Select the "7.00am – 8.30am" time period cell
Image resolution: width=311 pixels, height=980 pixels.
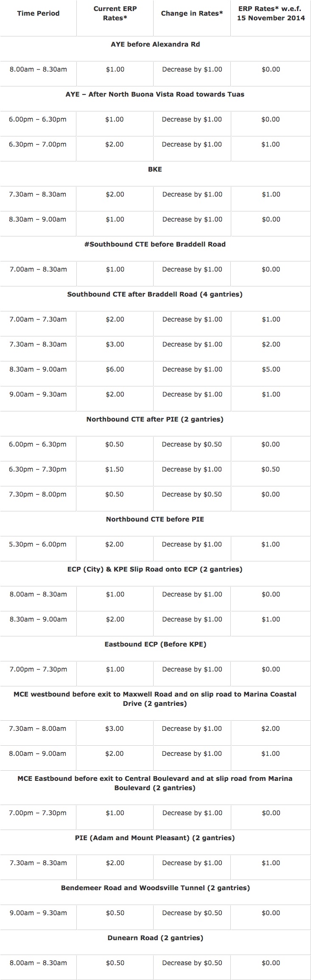[38, 269]
